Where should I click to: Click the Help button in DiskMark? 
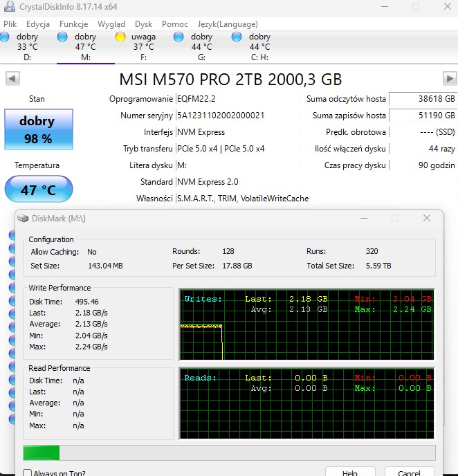point(350,472)
